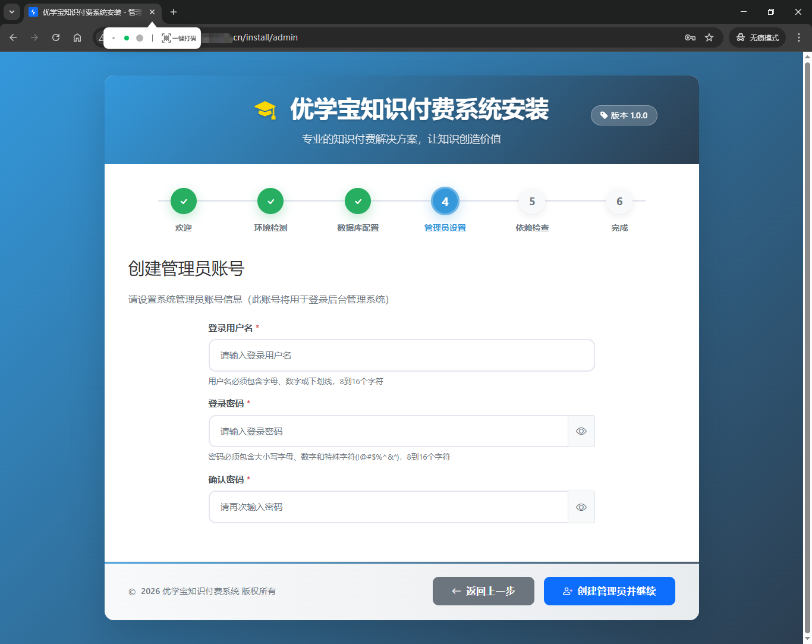Image resolution: width=812 pixels, height=644 pixels.
Task: Click the 版本 1.0.0 version badge
Action: point(624,115)
